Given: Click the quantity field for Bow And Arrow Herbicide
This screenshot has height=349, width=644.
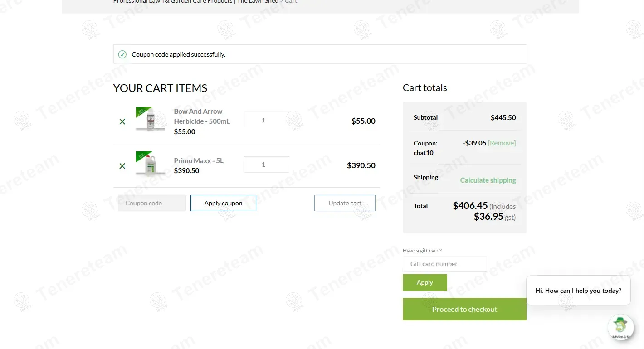Looking at the screenshot, I should (x=267, y=120).
